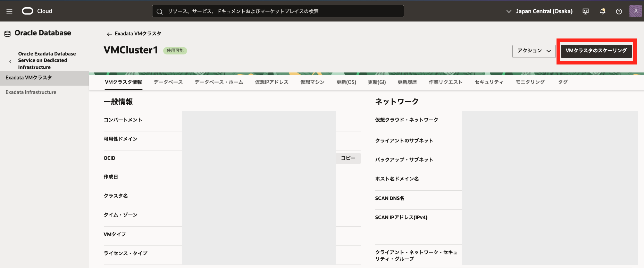The width and height of the screenshot is (644, 268).
Task: Select the セキュリティ tab
Action: [488, 82]
